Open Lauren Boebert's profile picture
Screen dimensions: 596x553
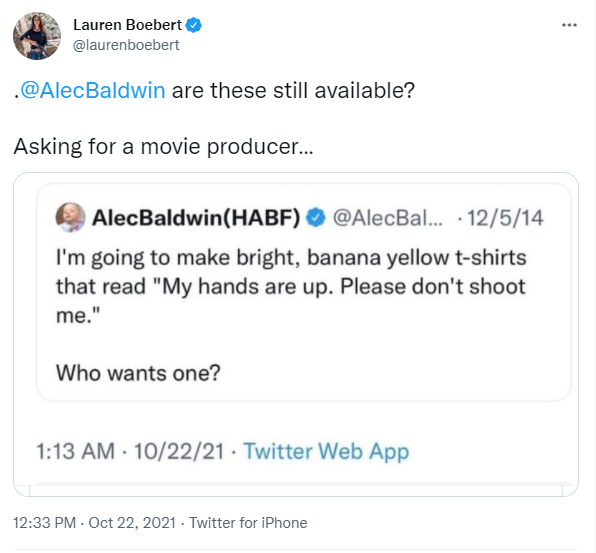pyautogui.click(x=37, y=36)
